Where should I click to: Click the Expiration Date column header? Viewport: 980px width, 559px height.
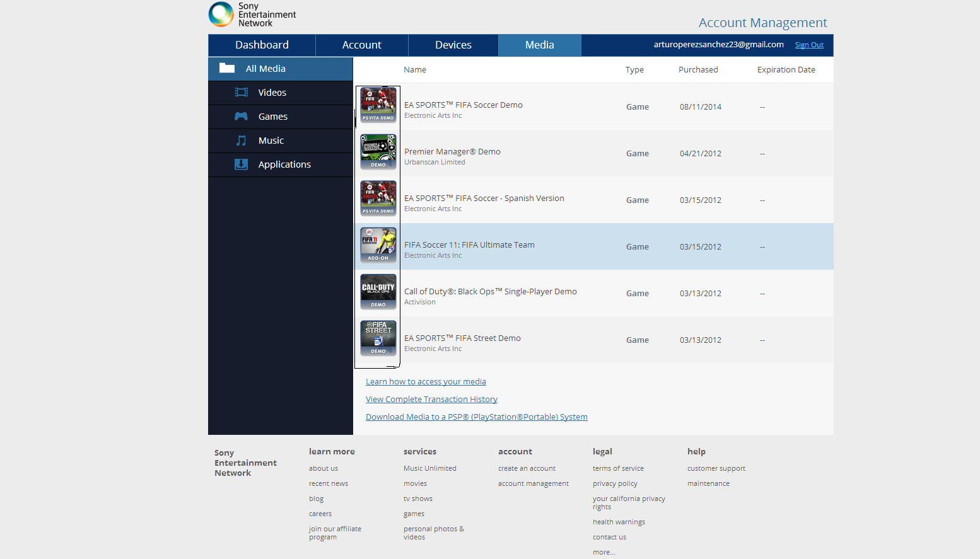click(786, 69)
